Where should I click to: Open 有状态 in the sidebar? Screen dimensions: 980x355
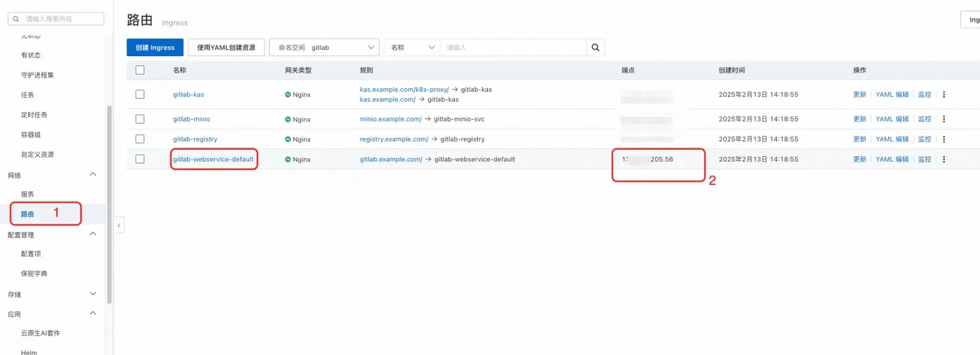[x=31, y=55]
